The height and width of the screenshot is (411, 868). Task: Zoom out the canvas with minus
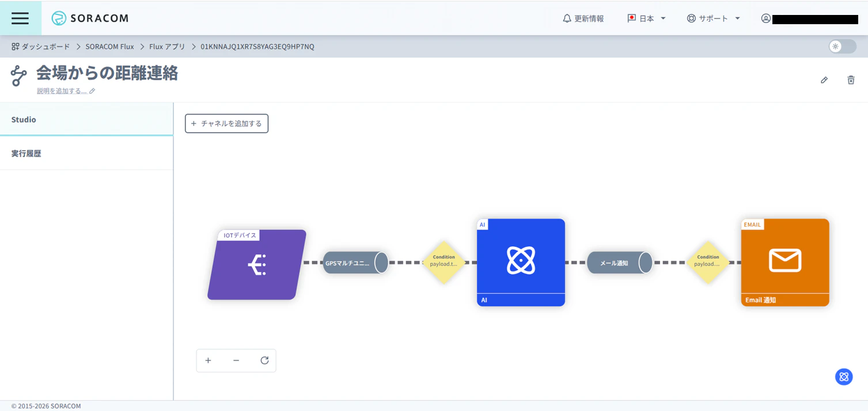tap(236, 360)
